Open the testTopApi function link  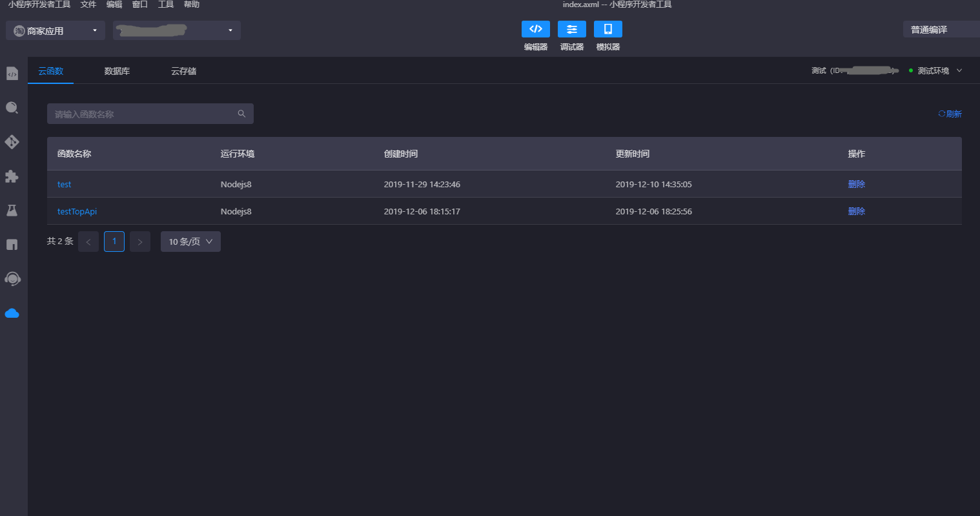click(x=77, y=211)
